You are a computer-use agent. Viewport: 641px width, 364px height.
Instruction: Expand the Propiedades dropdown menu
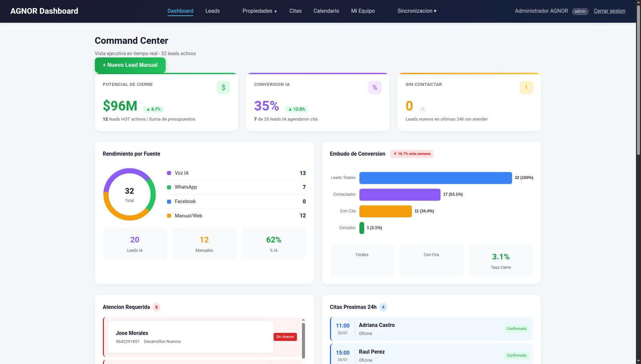tap(259, 11)
